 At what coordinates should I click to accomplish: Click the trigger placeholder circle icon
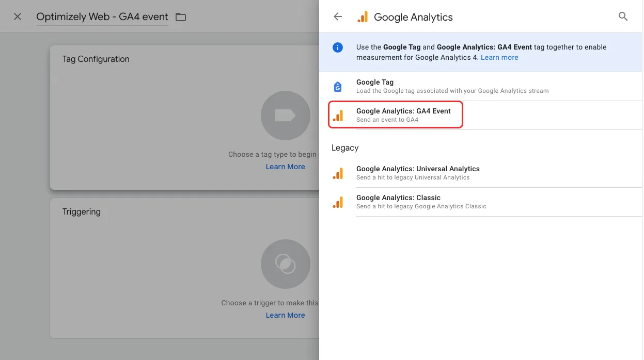(x=286, y=264)
